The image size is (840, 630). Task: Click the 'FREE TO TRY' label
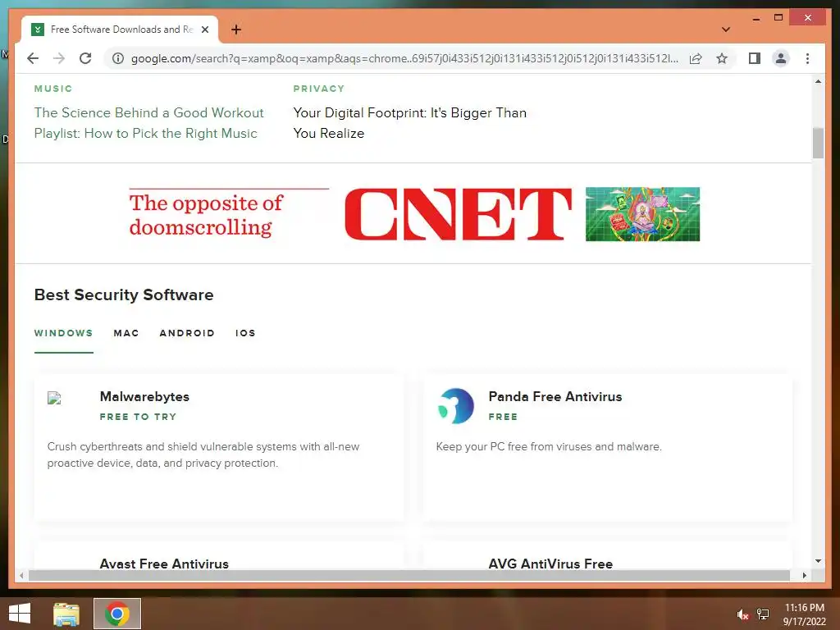coord(138,416)
